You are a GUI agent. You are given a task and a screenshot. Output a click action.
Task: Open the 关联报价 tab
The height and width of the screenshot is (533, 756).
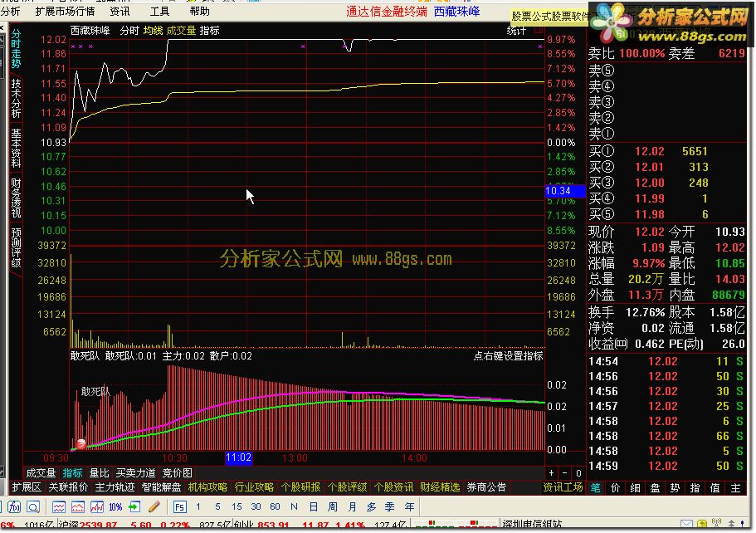(x=68, y=487)
